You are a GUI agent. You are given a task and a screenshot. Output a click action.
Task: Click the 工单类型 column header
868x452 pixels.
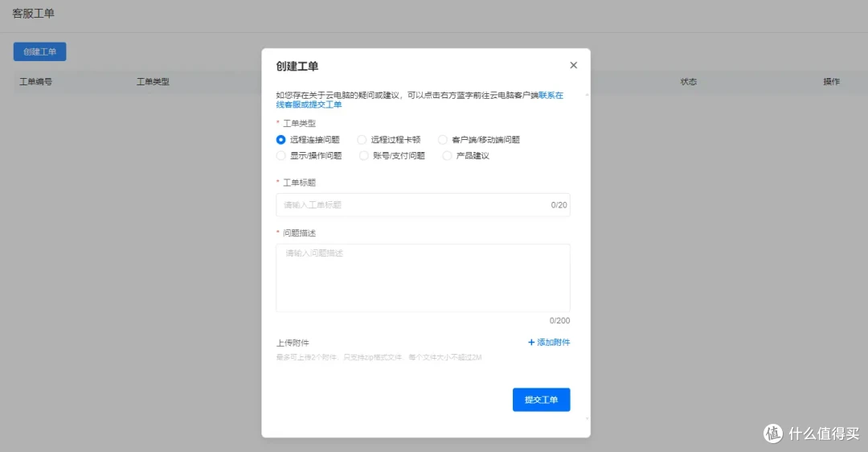point(153,81)
